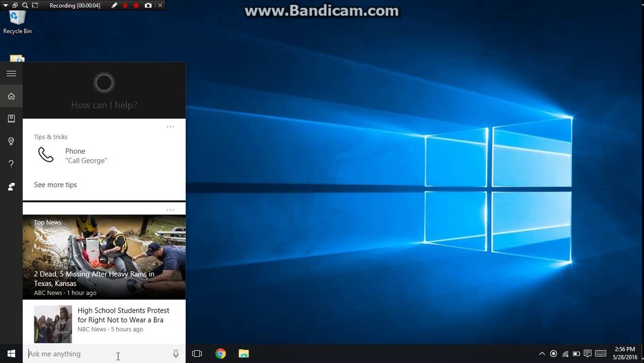Click Bandicam magnifier search icon
The height and width of the screenshot is (363, 644).
pyautogui.click(x=25, y=6)
